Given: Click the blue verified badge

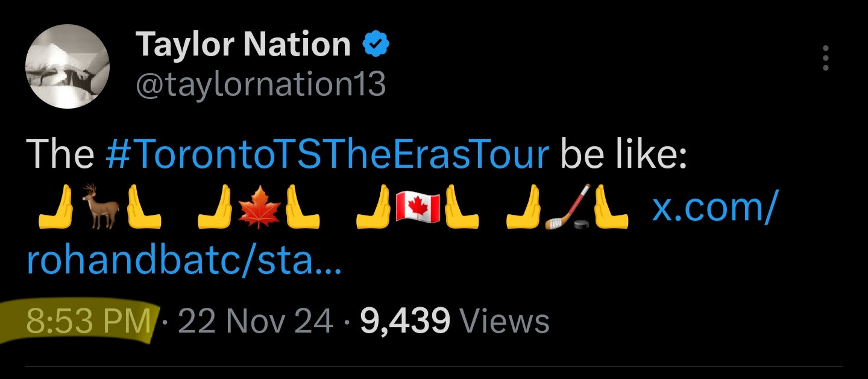Looking at the screenshot, I should click(376, 44).
